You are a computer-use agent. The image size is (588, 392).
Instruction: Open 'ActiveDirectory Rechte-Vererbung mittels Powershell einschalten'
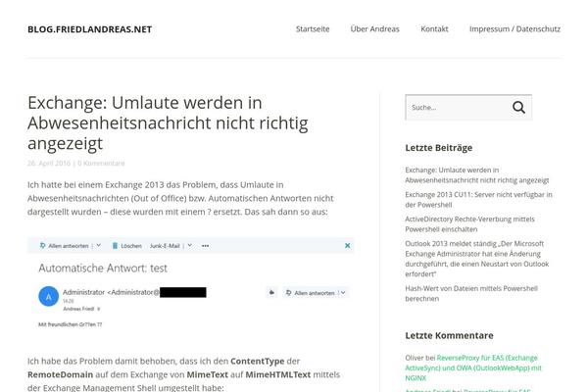coord(469,224)
